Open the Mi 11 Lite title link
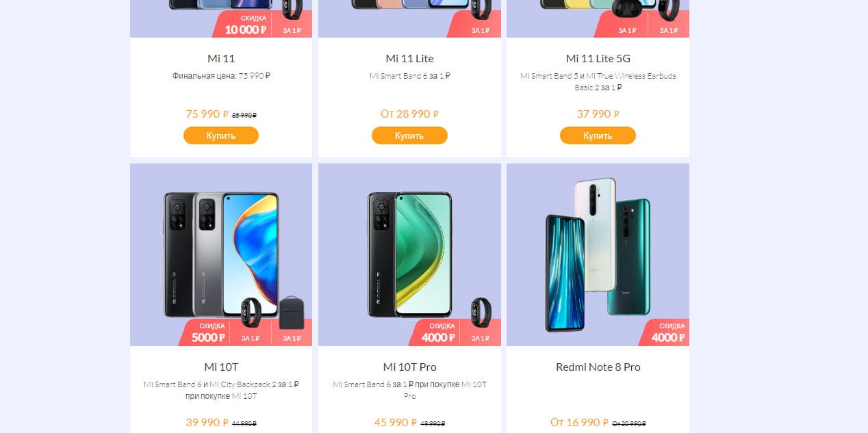The height and width of the screenshot is (433, 868). [409, 59]
